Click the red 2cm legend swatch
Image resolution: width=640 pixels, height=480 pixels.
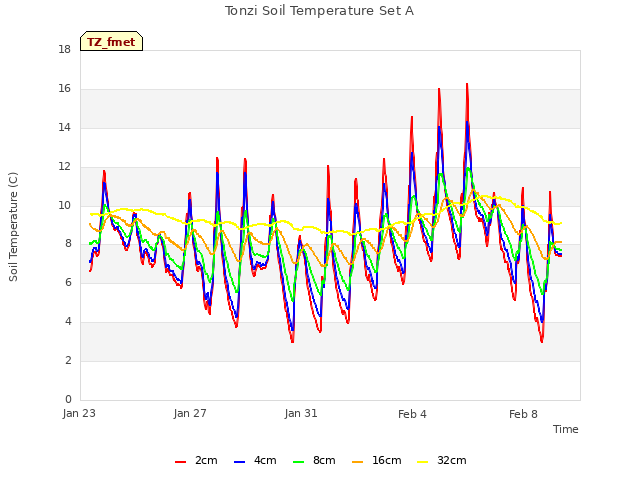click(180, 462)
